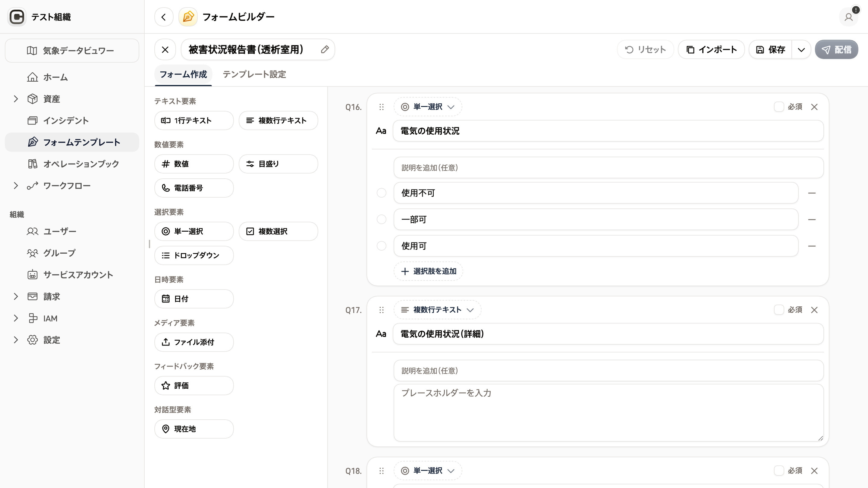Delete question Q17 with its X icon
868x488 pixels.
(x=814, y=310)
